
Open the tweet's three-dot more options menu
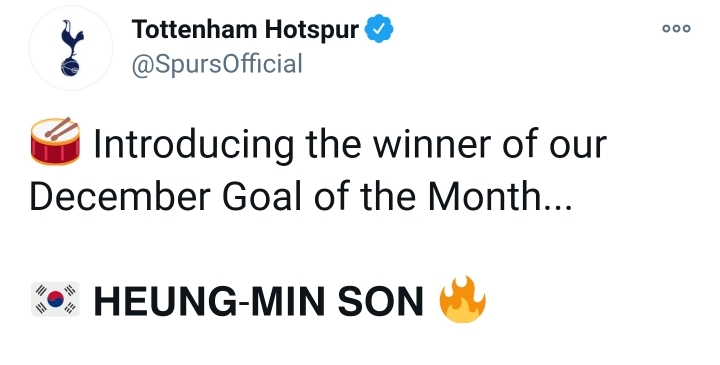point(676,28)
